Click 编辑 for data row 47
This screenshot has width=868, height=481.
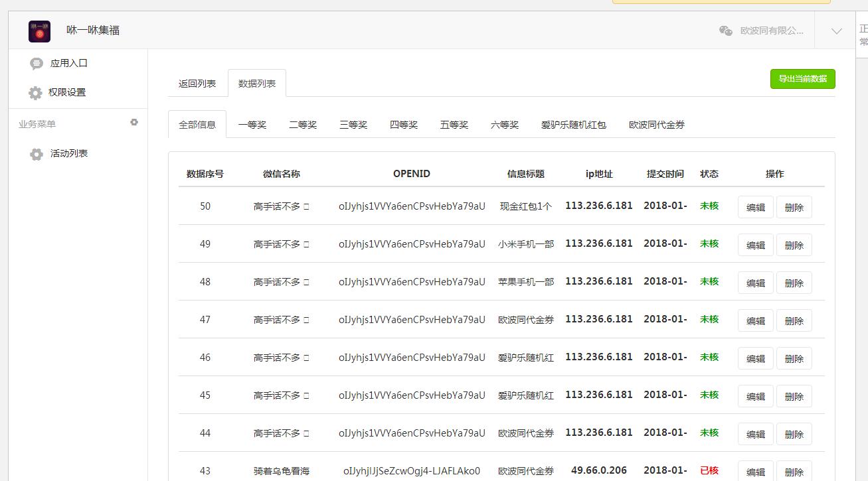(756, 320)
